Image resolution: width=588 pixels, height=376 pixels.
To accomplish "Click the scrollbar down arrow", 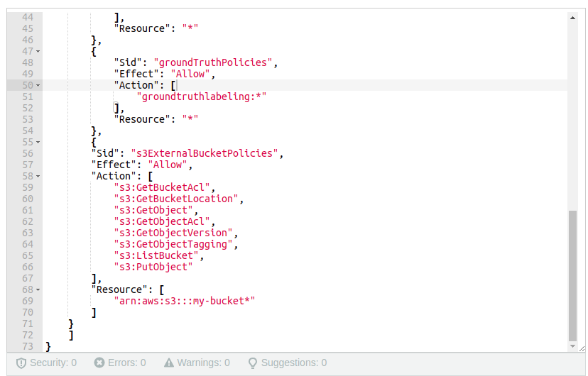I will point(572,346).
